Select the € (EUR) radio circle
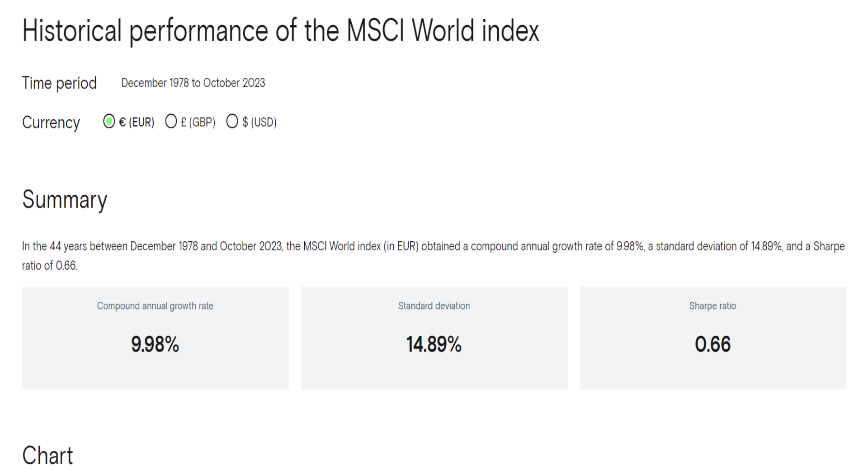The height and width of the screenshot is (470, 868). click(x=109, y=122)
